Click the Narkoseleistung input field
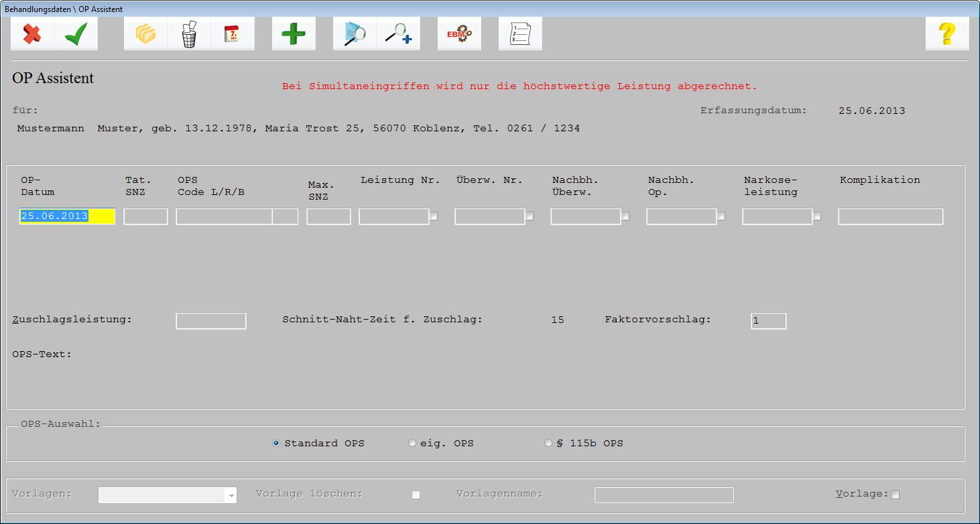This screenshot has width=980, height=524. pyautogui.click(x=778, y=216)
